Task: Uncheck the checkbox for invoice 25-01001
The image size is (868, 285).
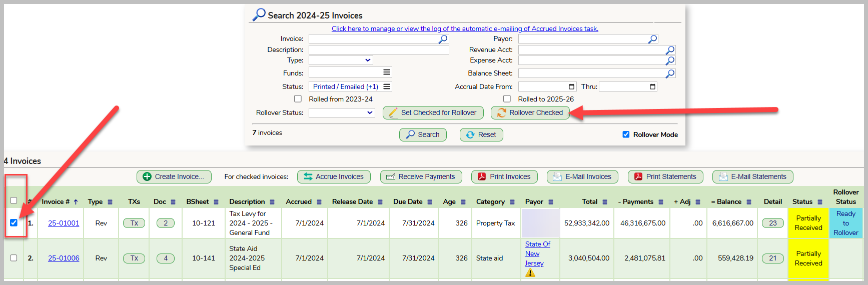Action: click(x=14, y=222)
